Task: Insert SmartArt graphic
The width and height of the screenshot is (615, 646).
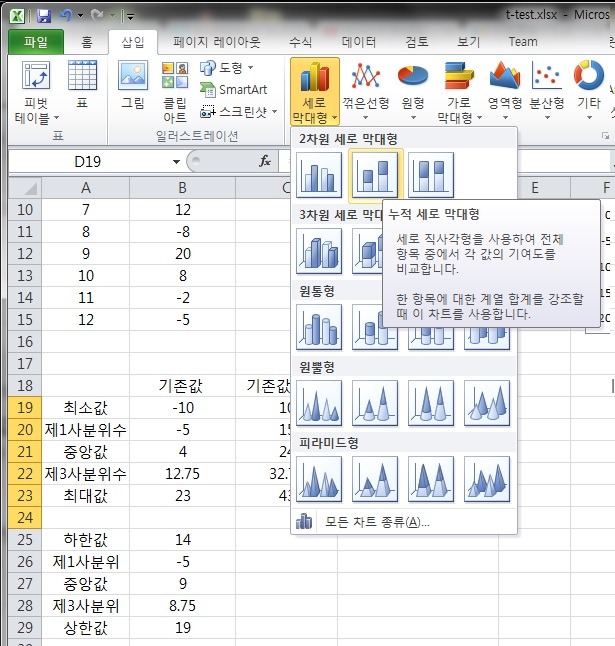Action: tap(234, 89)
